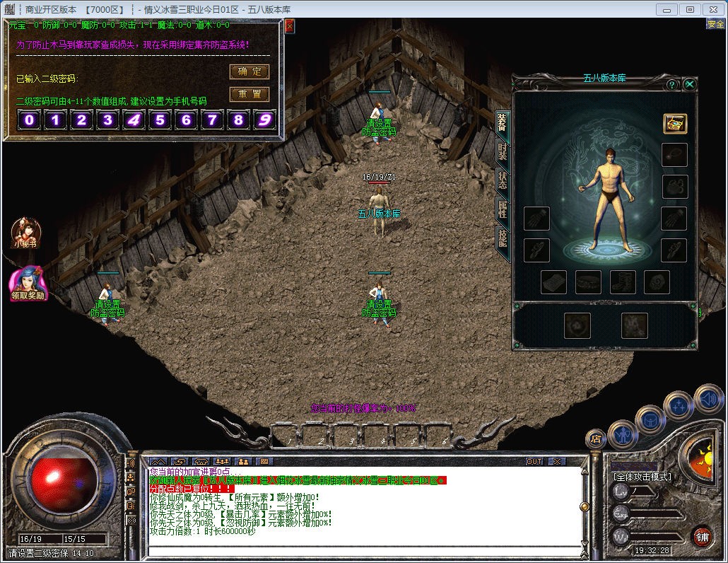
Task: Open the character warrior round button
Action: coord(622,434)
